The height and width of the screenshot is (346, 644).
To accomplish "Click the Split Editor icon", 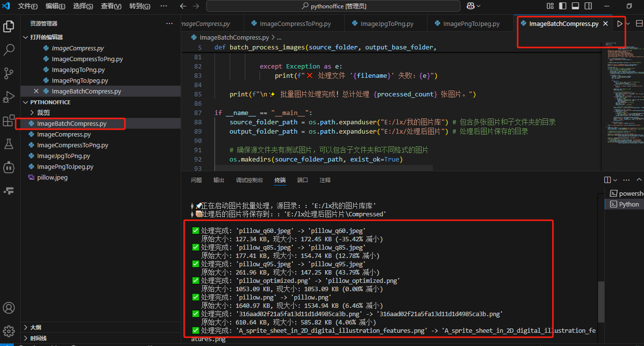I will [x=639, y=23].
